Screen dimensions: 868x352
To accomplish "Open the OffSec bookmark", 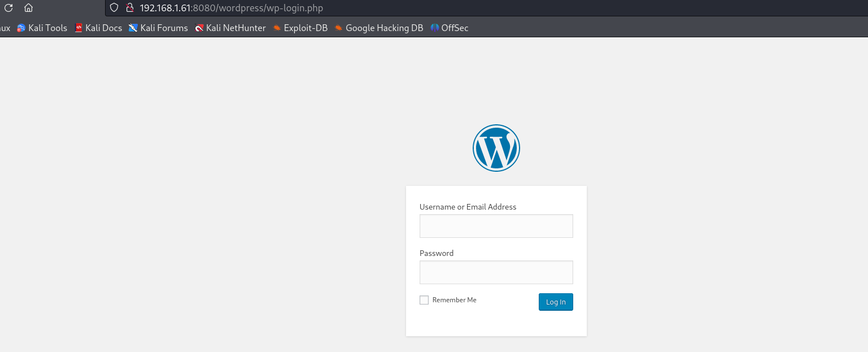I will point(449,28).
